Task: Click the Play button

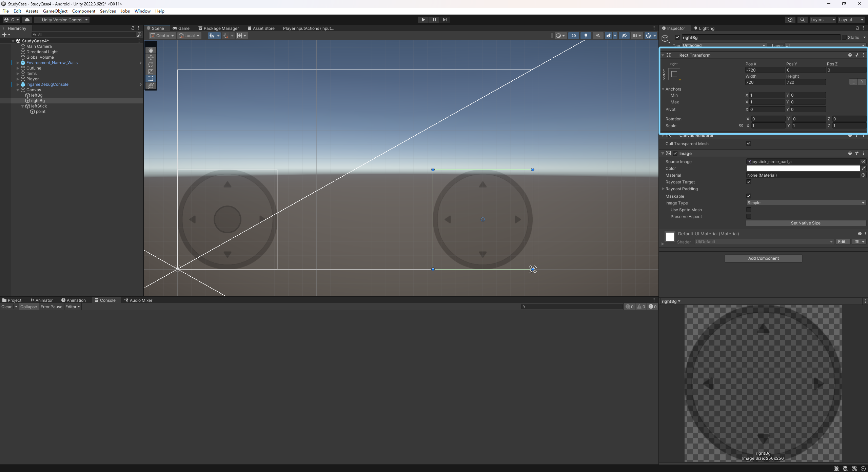Action: pos(423,20)
